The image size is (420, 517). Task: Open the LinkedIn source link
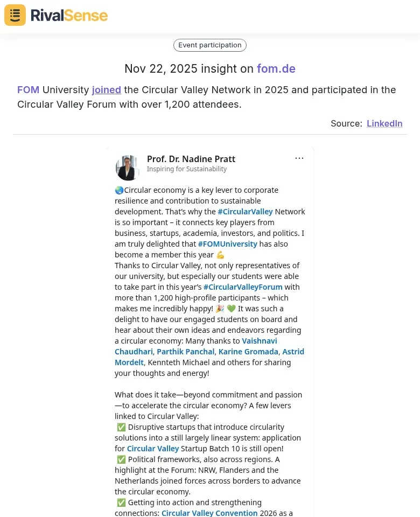[384, 123]
